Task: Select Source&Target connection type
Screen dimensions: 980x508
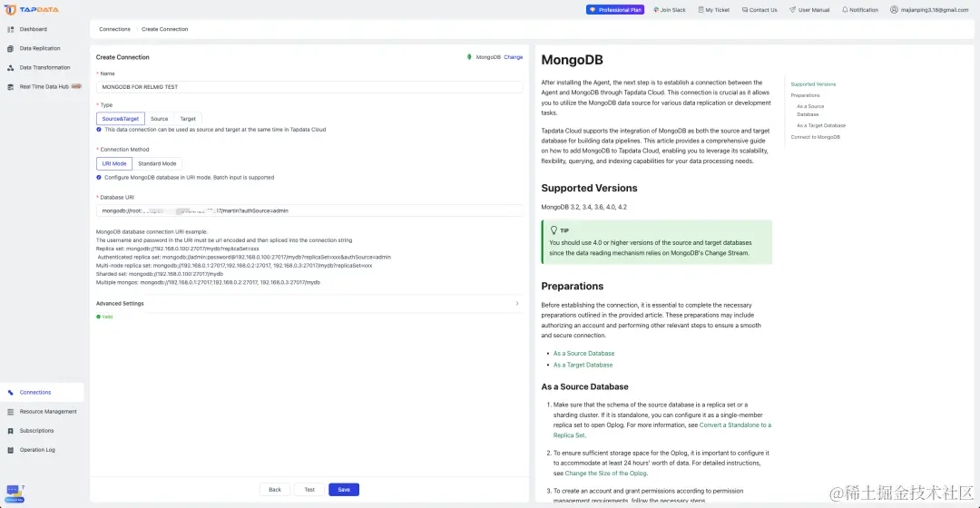Action: coord(121,119)
